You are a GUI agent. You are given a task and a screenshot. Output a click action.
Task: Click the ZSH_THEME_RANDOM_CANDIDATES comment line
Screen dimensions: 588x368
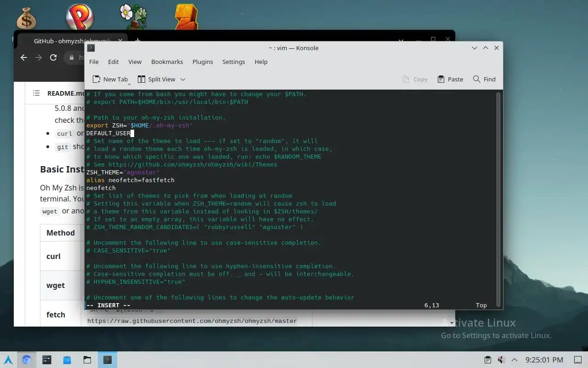click(195, 227)
